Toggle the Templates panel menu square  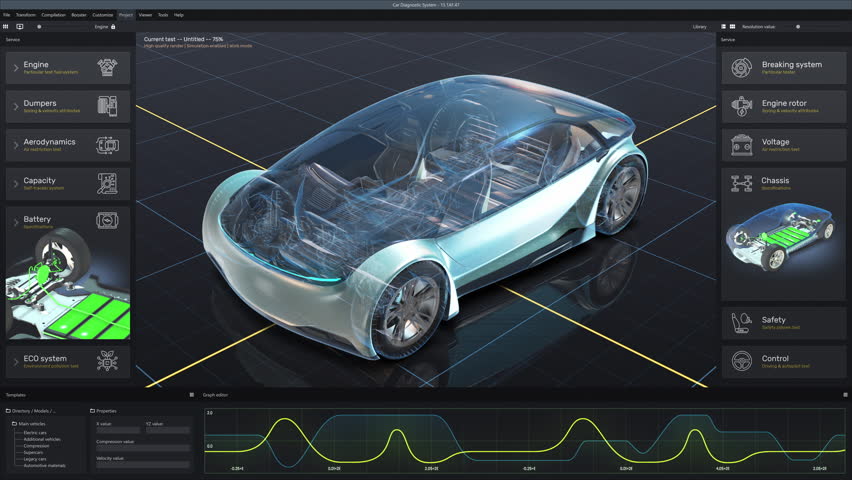[192, 395]
